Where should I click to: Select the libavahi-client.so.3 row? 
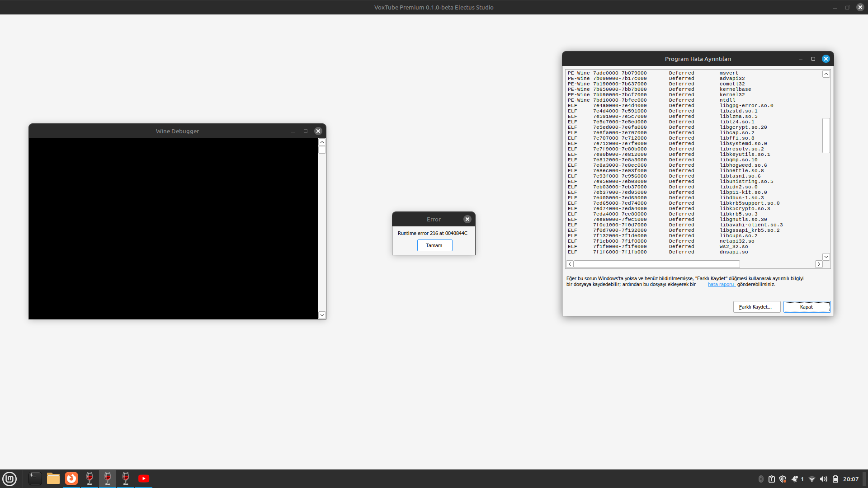click(x=675, y=225)
